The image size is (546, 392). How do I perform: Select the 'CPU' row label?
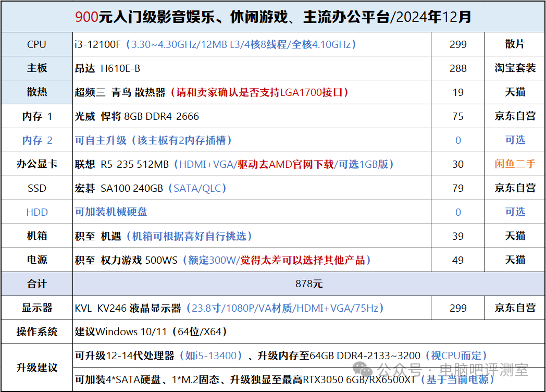point(36,44)
